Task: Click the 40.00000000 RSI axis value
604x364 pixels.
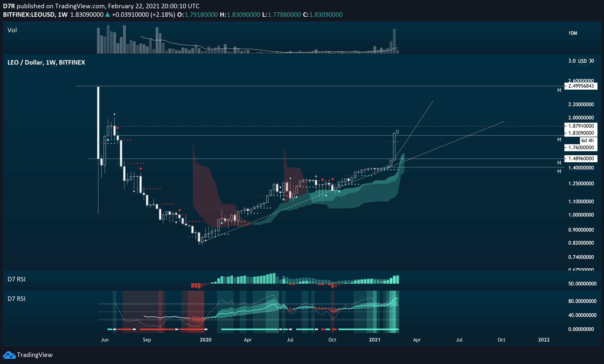Action: (x=582, y=315)
